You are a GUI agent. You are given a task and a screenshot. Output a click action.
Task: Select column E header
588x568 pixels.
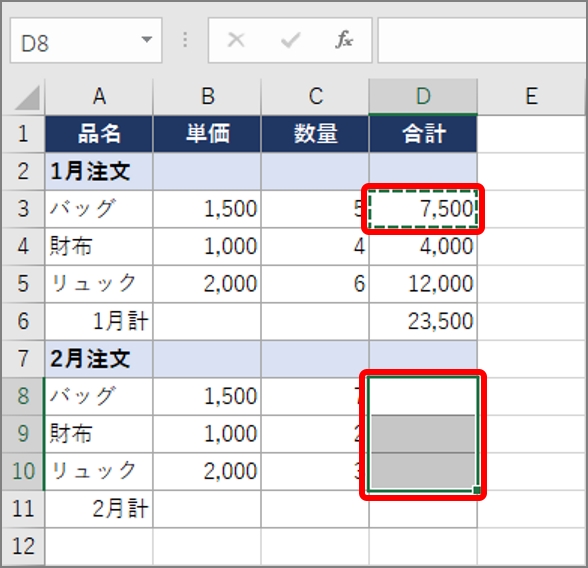click(532, 96)
